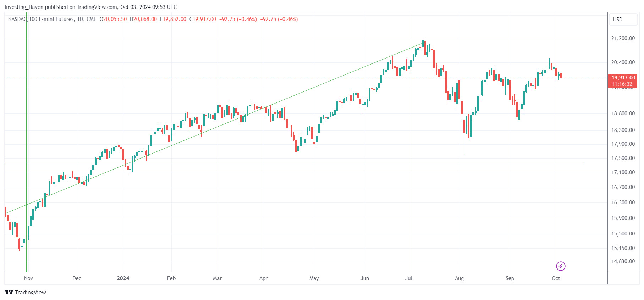Click the 16,700.00 price axis label
The width and height of the screenshot is (644, 300).
623,187
